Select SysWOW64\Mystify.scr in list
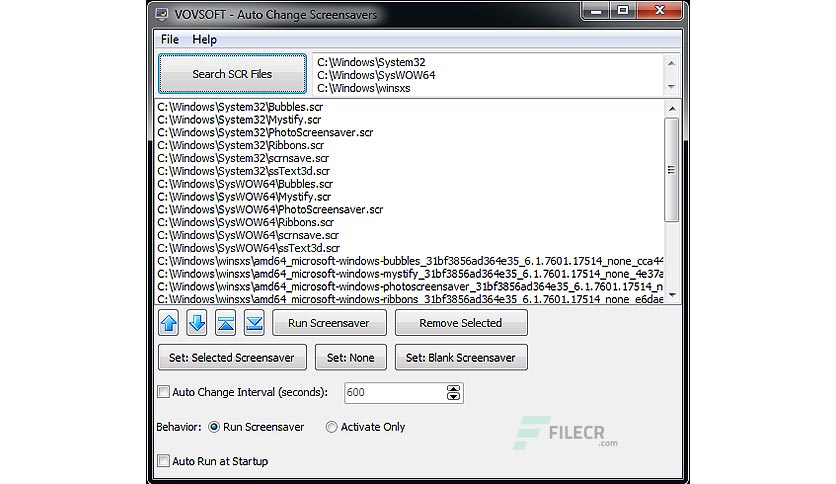Screen dimensions: 836x484 [x=244, y=197]
